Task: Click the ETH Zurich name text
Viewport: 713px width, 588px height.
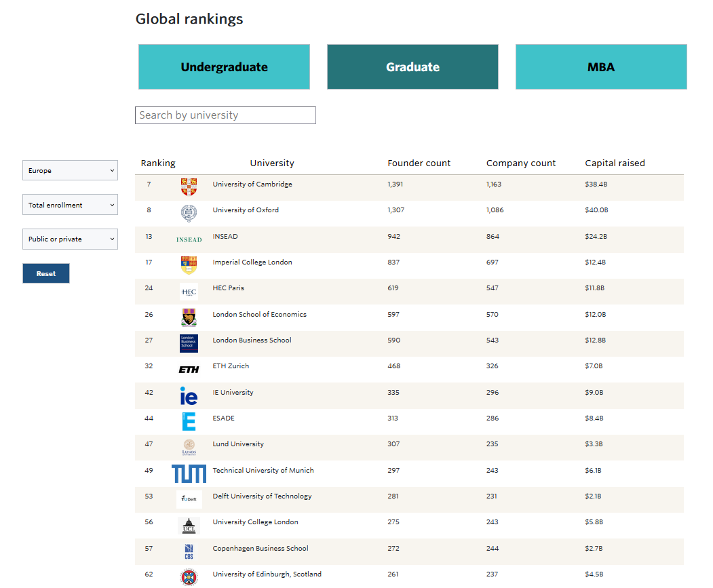Action: tap(231, 366)
